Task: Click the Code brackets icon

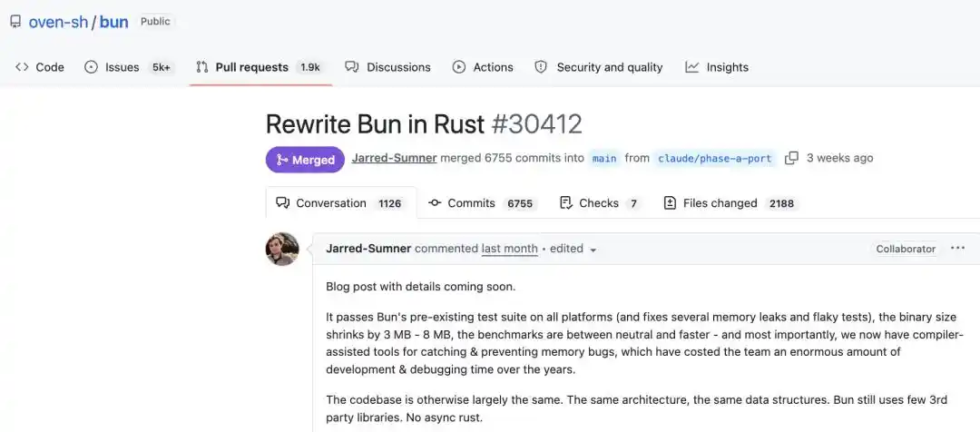Action: coord(22,67)
